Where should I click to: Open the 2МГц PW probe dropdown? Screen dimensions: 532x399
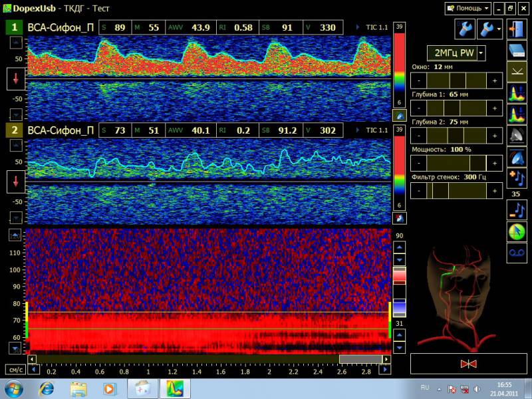click(x=481, y=53)
